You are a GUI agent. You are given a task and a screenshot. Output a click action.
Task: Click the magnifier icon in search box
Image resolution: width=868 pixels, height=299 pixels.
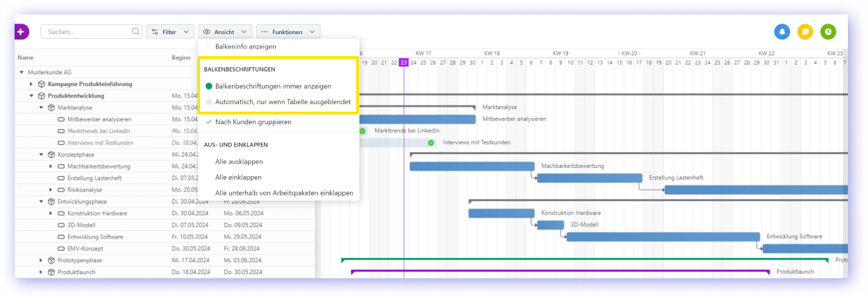[x=135, y=32]
